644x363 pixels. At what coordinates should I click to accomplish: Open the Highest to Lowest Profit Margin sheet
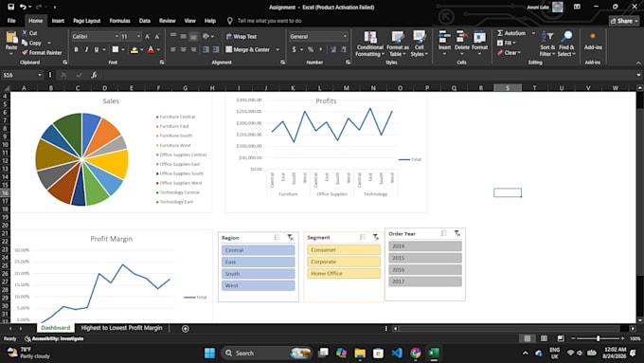[121, 328]
